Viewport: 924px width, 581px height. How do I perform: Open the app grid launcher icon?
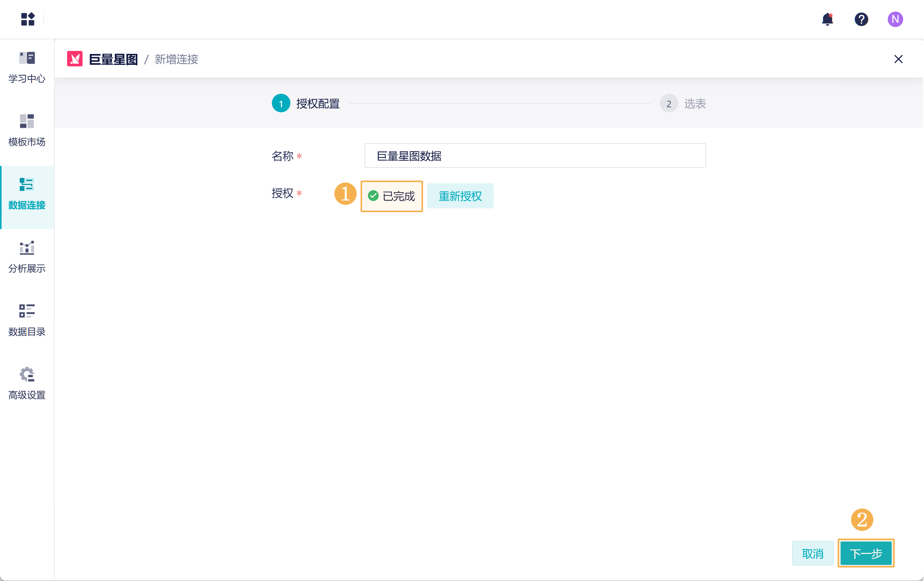(28, 19)
